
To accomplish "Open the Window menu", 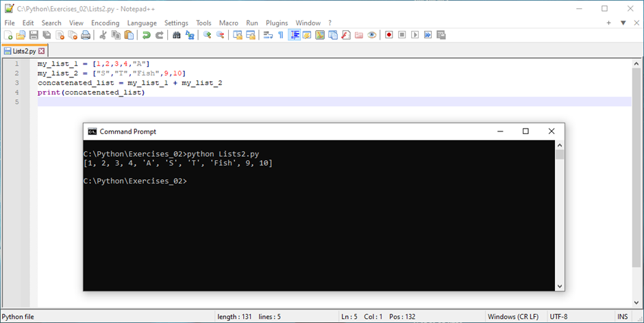I will pos(308,23).
